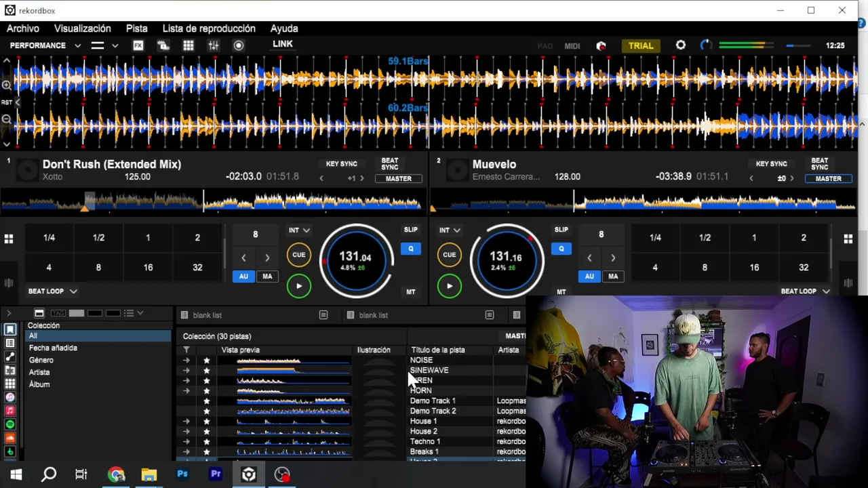This screenshot has width=868, height=488.
Task: Enable deck 1 AU auto cue
Action: point(243,277)
